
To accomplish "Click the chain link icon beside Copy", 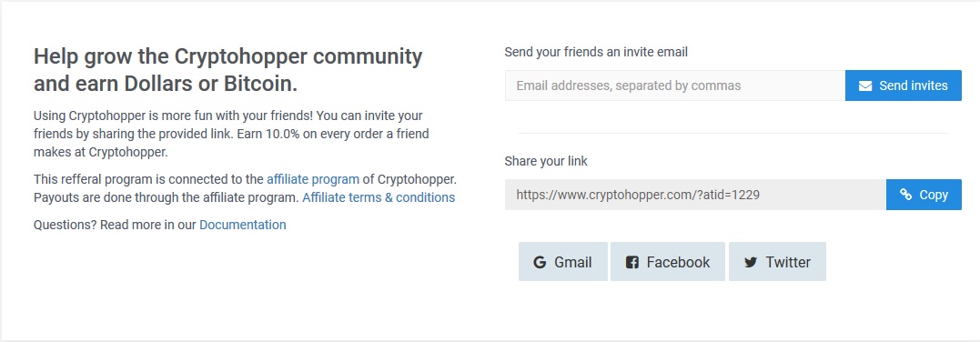I will (905, 195).
